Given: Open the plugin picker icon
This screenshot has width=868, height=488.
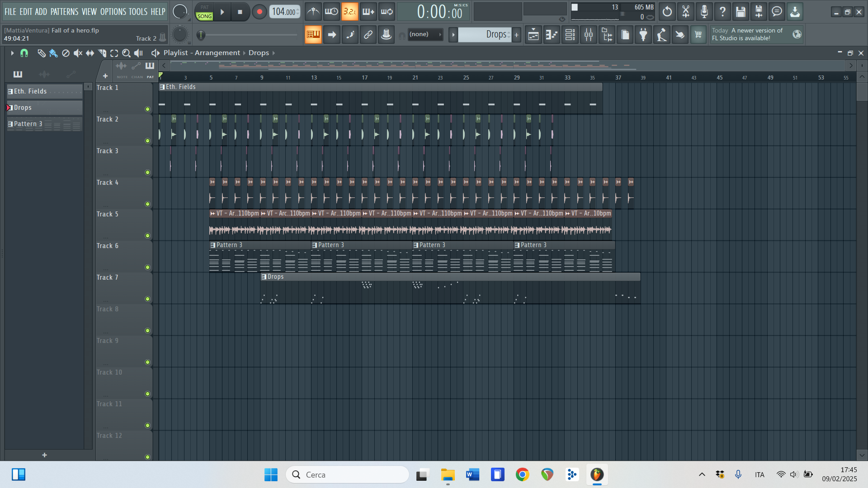Looking at the screenshot, I should point(643,34).
